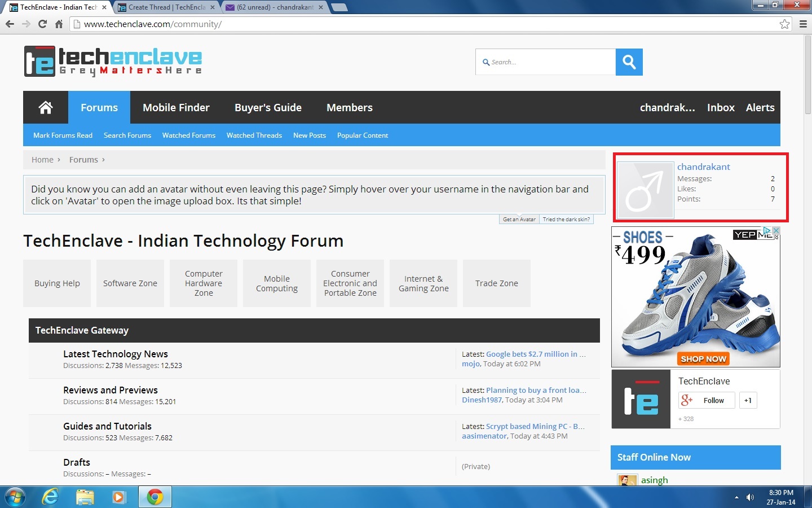Open Internet Explorer from the taskbar

point(50,497)
